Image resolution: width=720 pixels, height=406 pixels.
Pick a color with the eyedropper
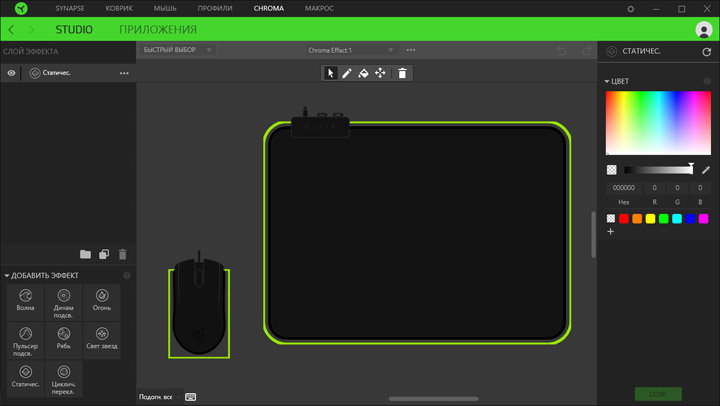pos(706,170)
